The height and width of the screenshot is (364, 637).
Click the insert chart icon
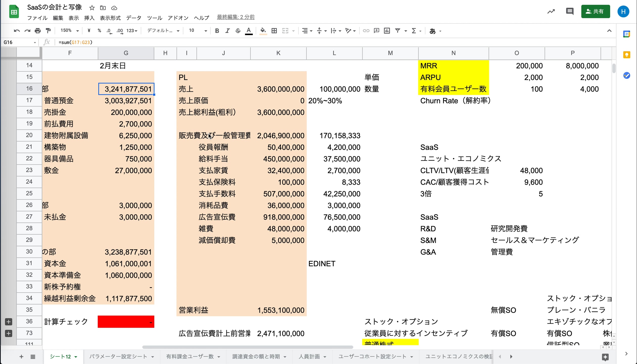(x=387, y=31)
